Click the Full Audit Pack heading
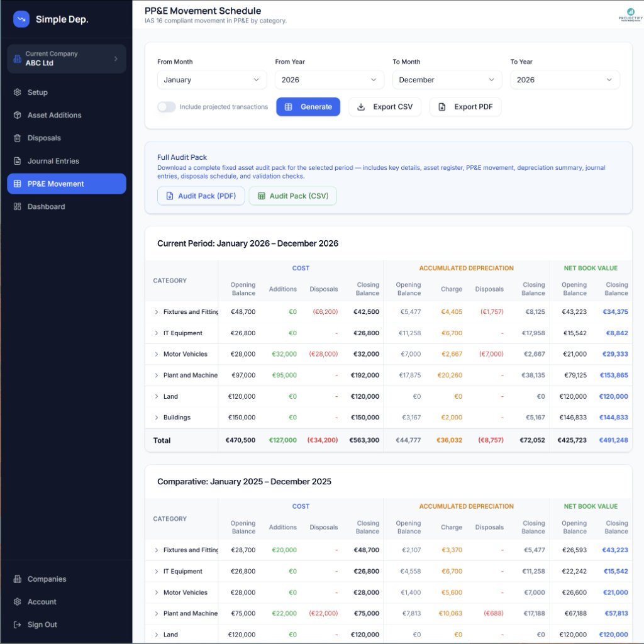644x644 pixels. (x=182, y=157)
